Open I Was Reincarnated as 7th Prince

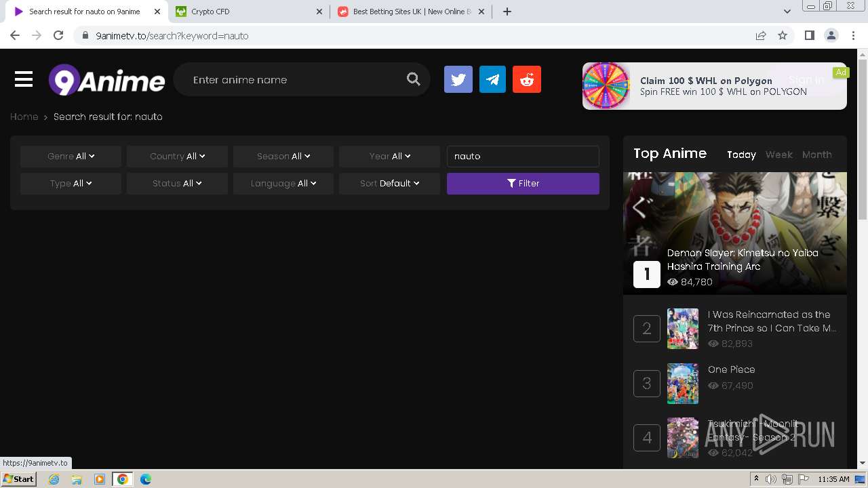pos(772,321)
